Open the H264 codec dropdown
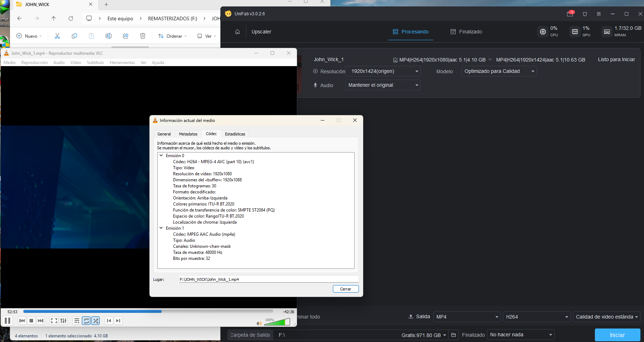The image size is (644, 342). [x=537, y=317]
